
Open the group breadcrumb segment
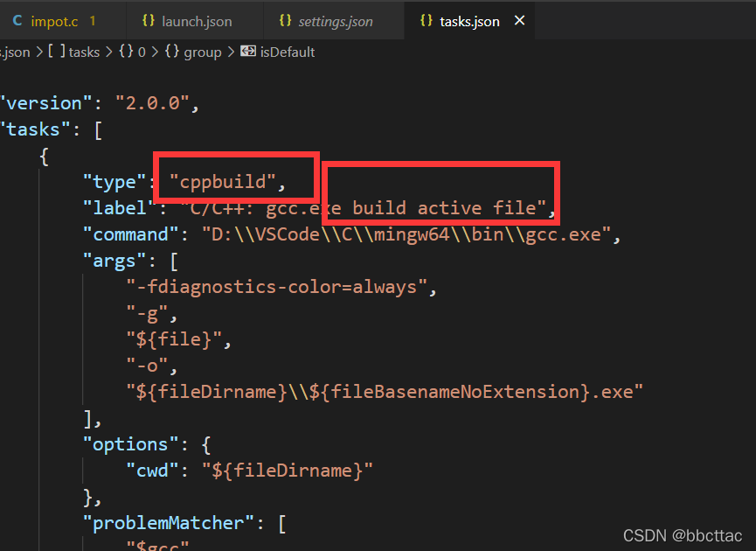tap(203, 52)
